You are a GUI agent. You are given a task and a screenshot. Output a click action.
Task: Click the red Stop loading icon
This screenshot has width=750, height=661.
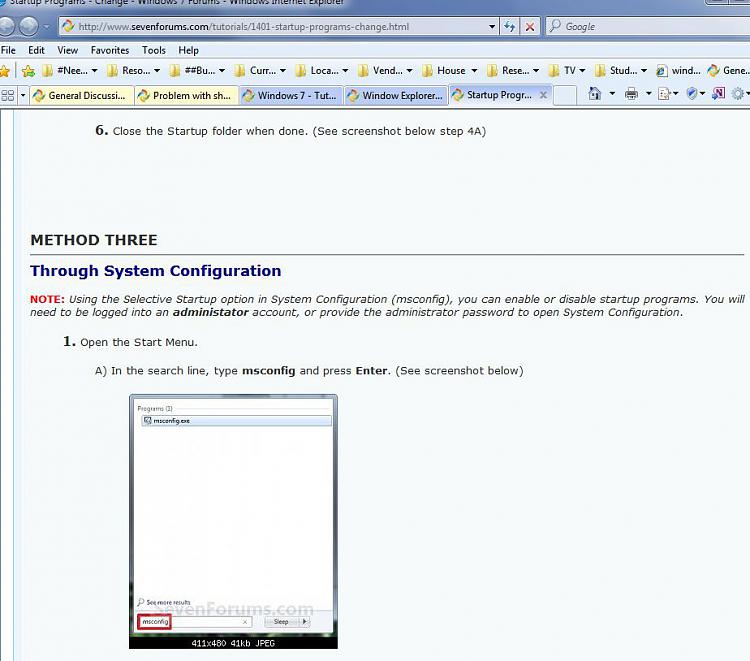[x=530, y=27]
